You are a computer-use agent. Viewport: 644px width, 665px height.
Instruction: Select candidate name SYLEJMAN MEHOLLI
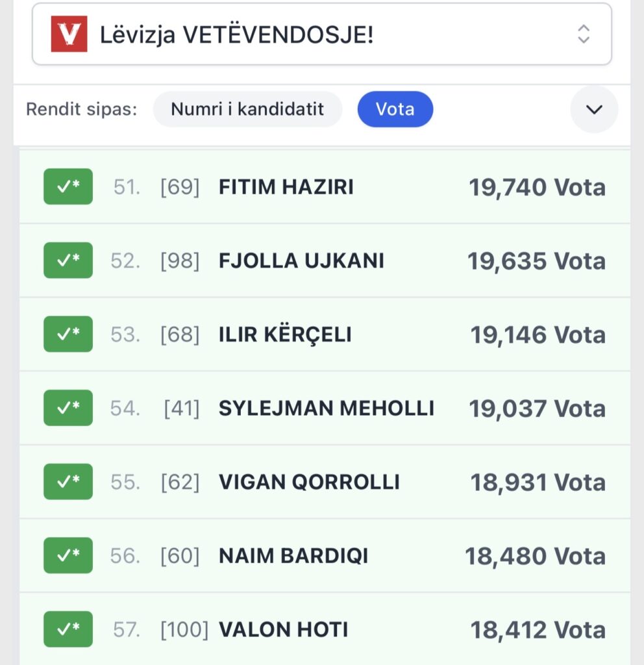point(327,408)
